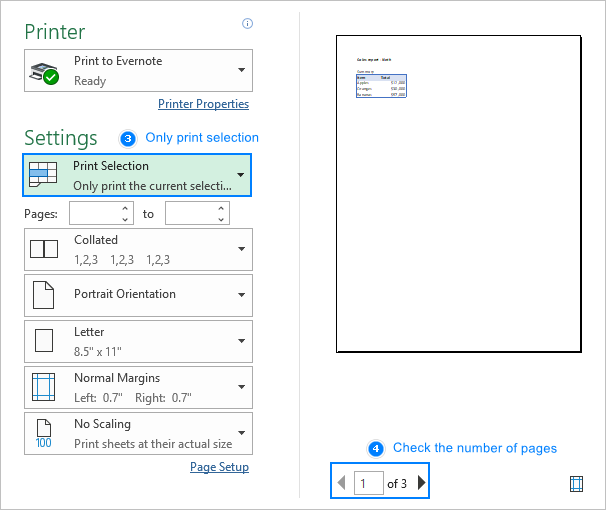
Task: Click the Portrait Orientation page icon
Action: tap(44, 295)
